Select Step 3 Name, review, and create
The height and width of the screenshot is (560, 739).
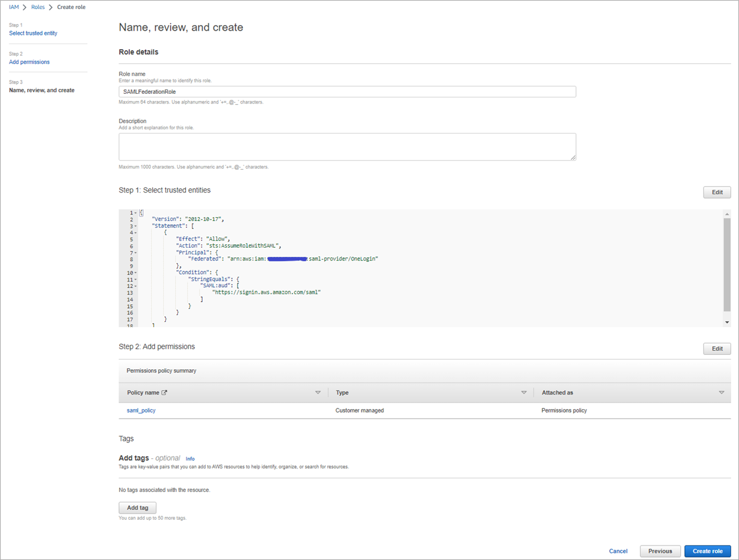41,90
